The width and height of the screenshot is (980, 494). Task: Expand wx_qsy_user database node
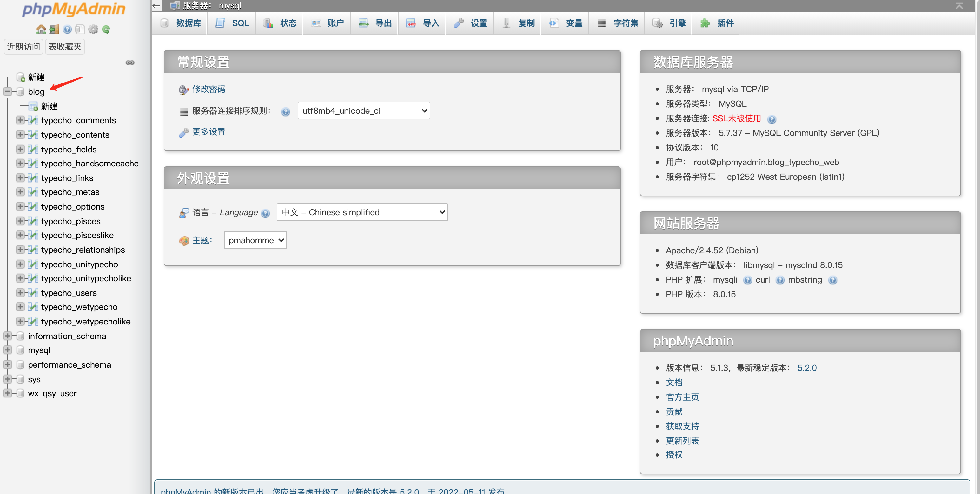(7, 393)
